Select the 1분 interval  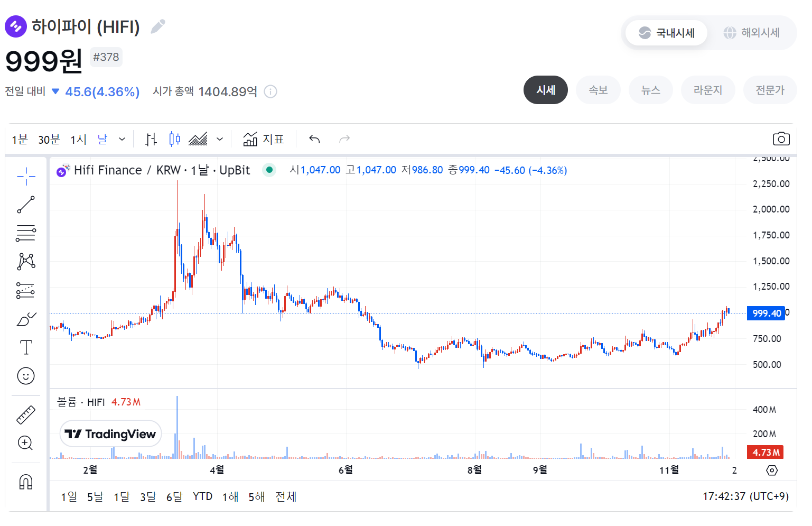[20, 139]
